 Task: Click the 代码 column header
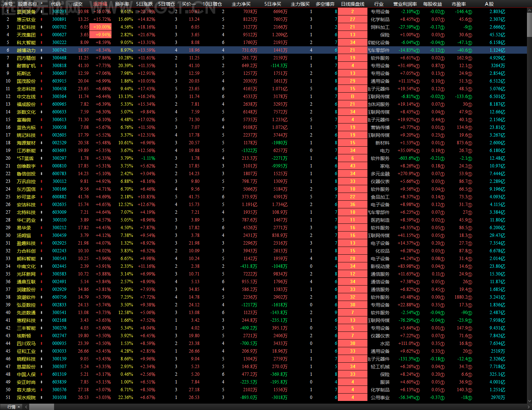[x=56, y=4]
